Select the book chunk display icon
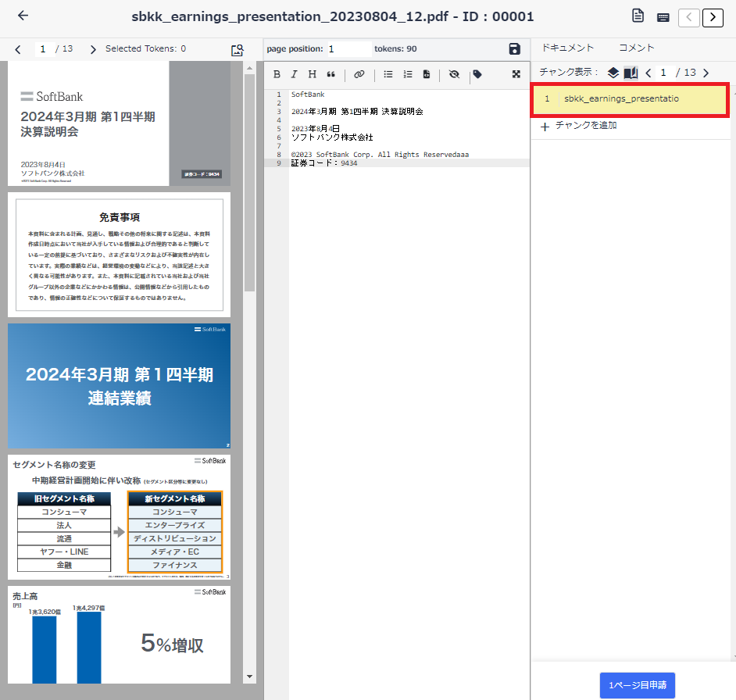This screenshot has height=700, width=736. [631, 73]
